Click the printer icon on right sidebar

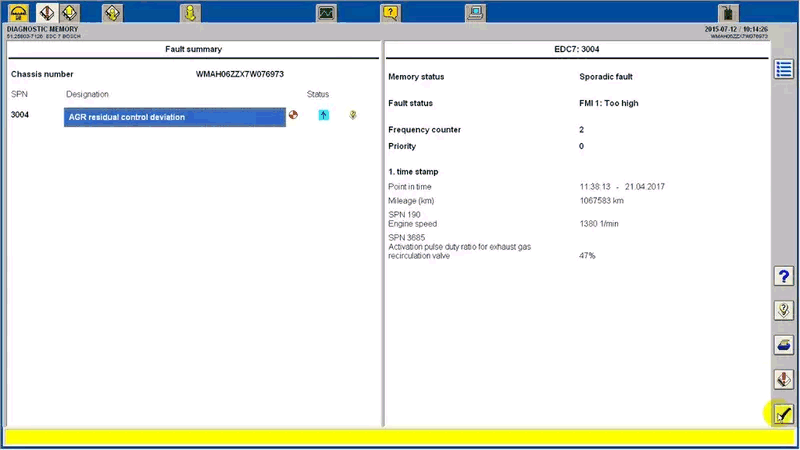pyautogui.click(x=784, y=345)
